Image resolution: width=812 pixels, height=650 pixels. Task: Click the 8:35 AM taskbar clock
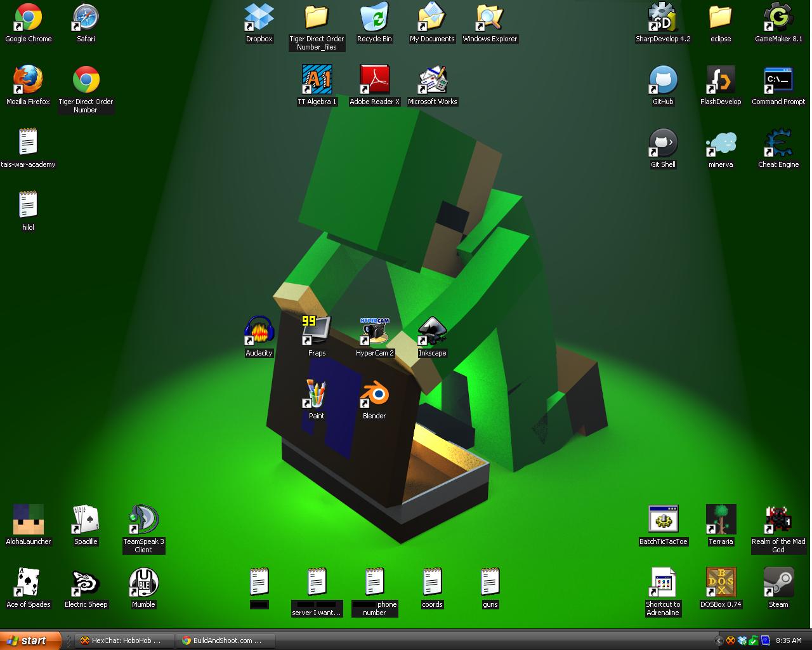789,640
